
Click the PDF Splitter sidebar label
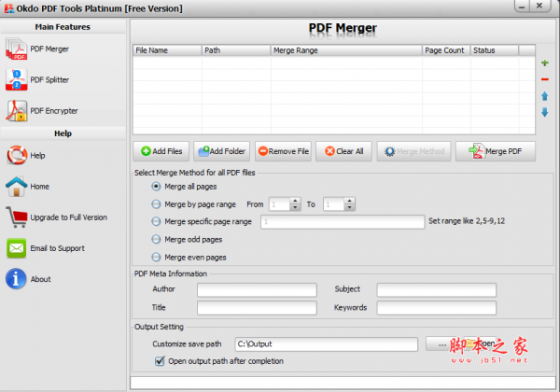point(49,80)
